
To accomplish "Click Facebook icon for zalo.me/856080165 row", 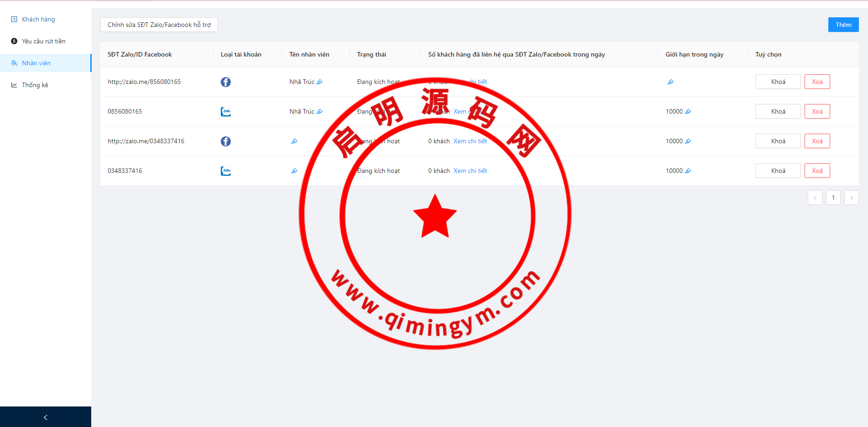I will [226, 82].
